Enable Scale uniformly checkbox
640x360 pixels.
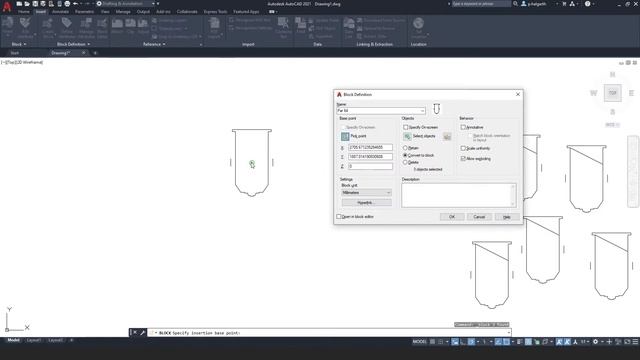coord(463,148)
